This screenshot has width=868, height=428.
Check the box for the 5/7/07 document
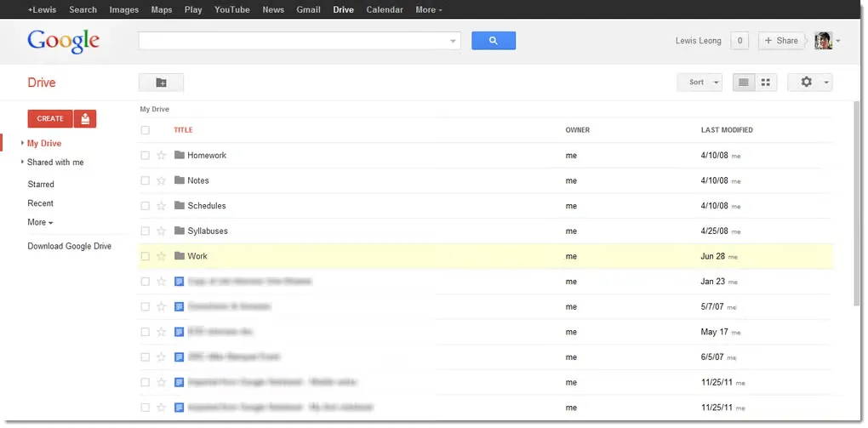145,306
